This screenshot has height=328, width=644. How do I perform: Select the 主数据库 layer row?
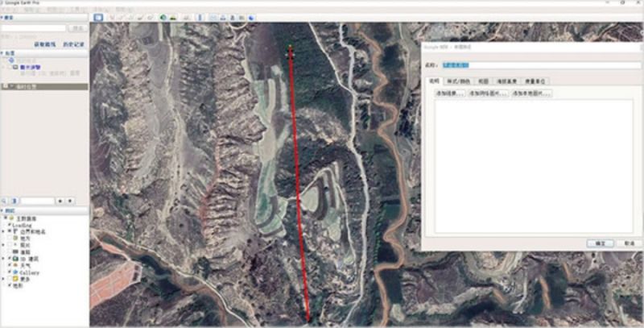pos(27,218)
